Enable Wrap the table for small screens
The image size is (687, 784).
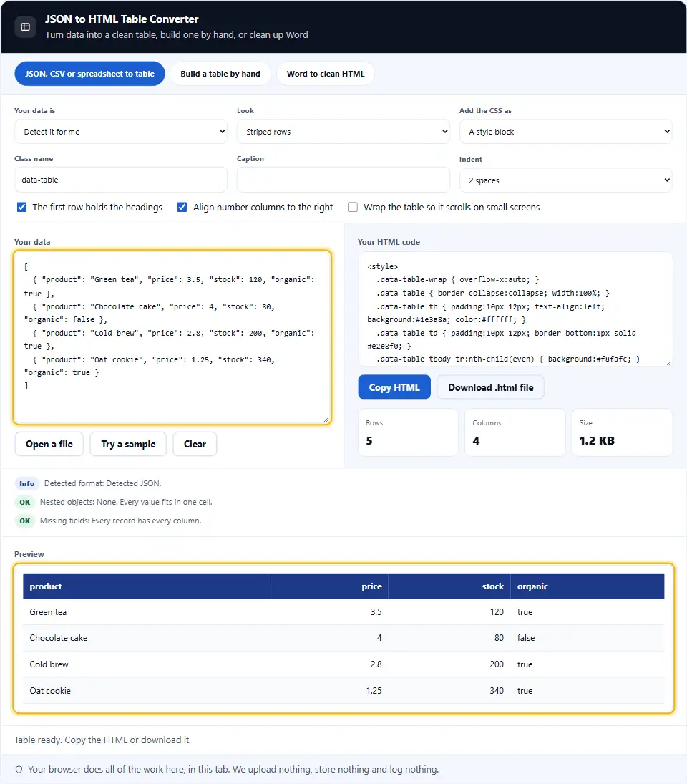353,207
